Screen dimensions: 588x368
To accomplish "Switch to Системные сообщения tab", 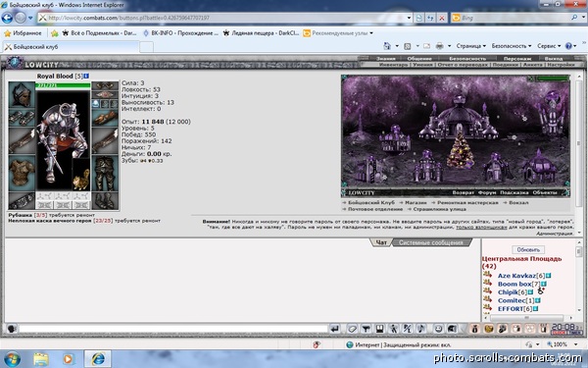I will pyautogui.click(x=431, y=242).
